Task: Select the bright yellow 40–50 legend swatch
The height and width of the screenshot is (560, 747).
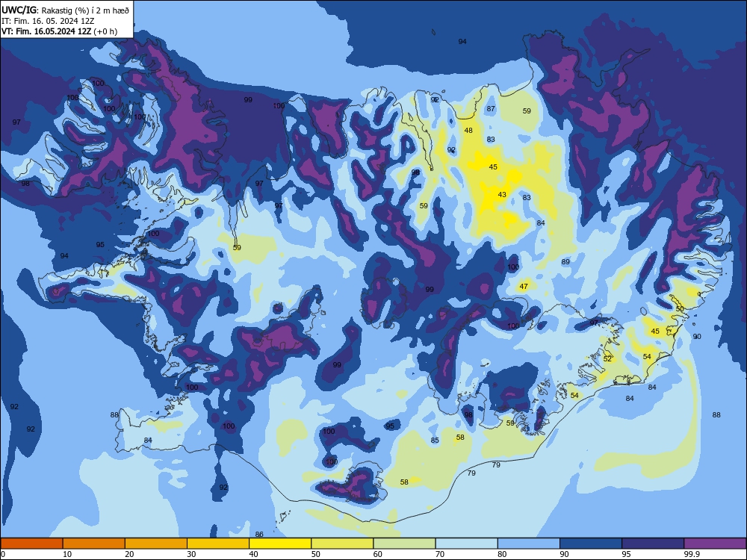Action: click(x=280, y=544)
